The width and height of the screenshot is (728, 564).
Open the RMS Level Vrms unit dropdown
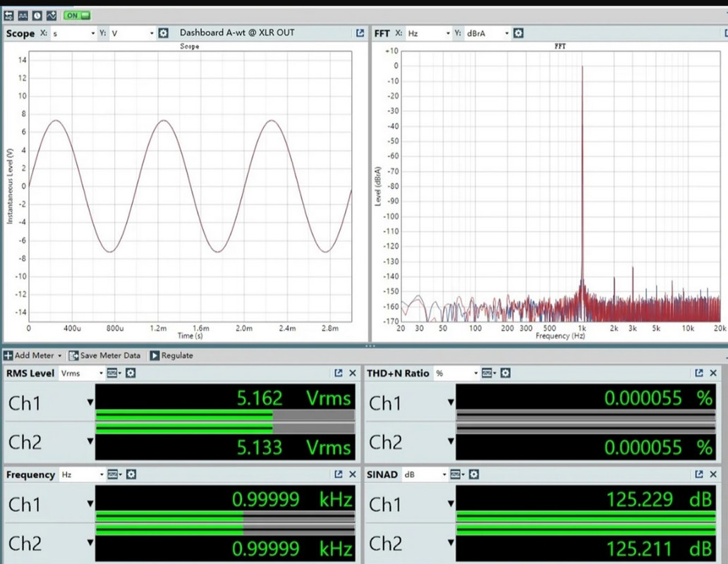coord(82,374)
